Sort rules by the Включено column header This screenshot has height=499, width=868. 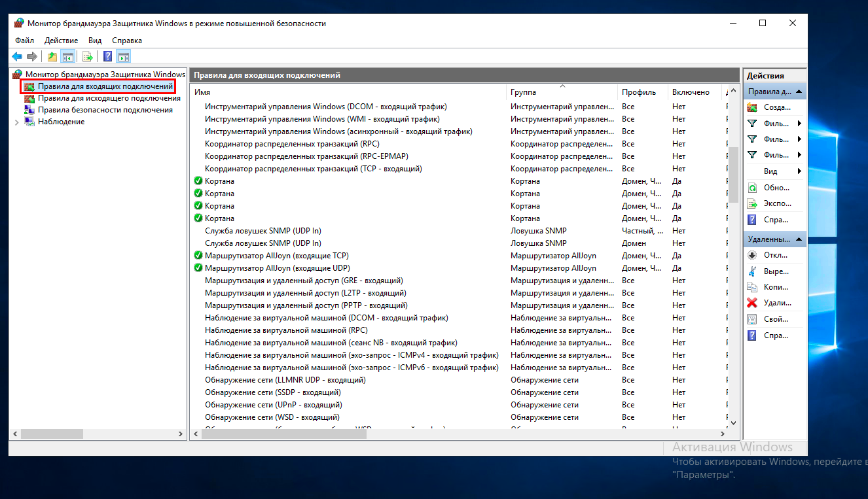click(695, 92)
